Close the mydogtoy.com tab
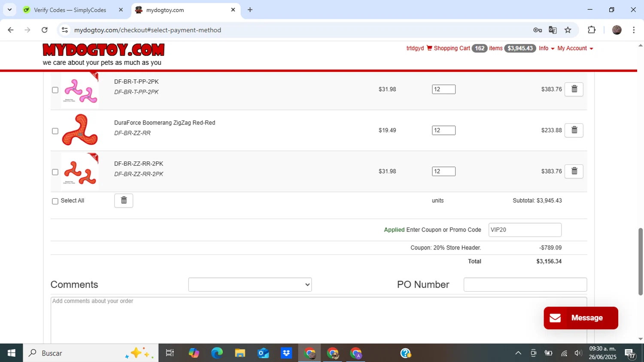The height and width of the screenshot is (362, 644). click(233, 10)
